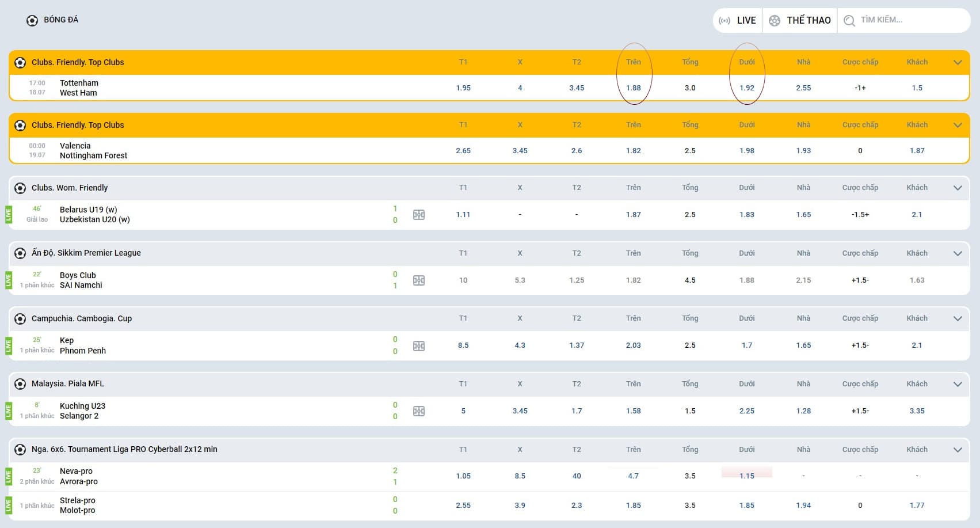Collapse Malaysia. Piala MFL section chevron

(x=958, y=384)
